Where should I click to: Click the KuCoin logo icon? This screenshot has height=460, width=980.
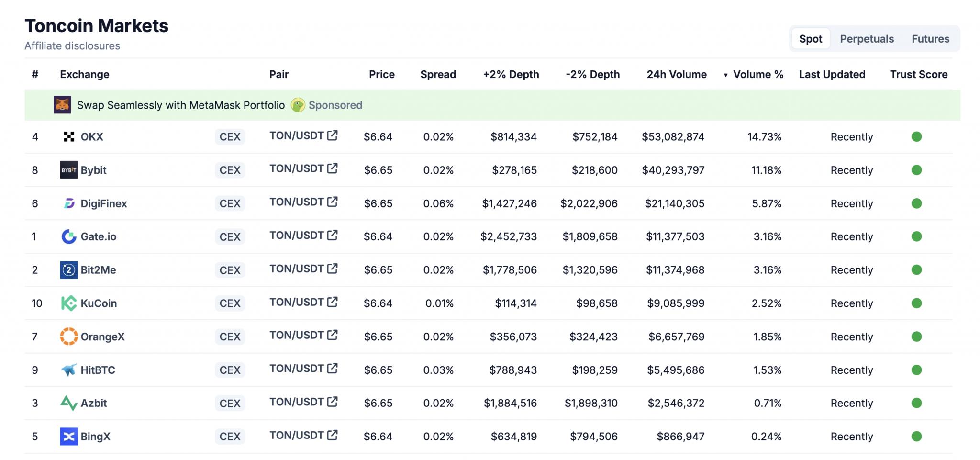pyautogui.click(x=69, y=303)
